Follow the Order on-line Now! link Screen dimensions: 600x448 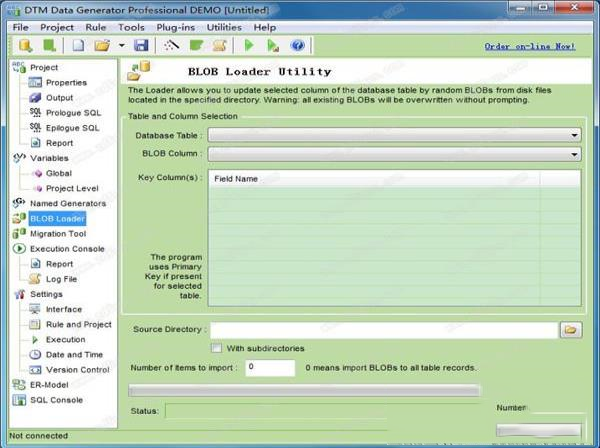click(530, 46)
